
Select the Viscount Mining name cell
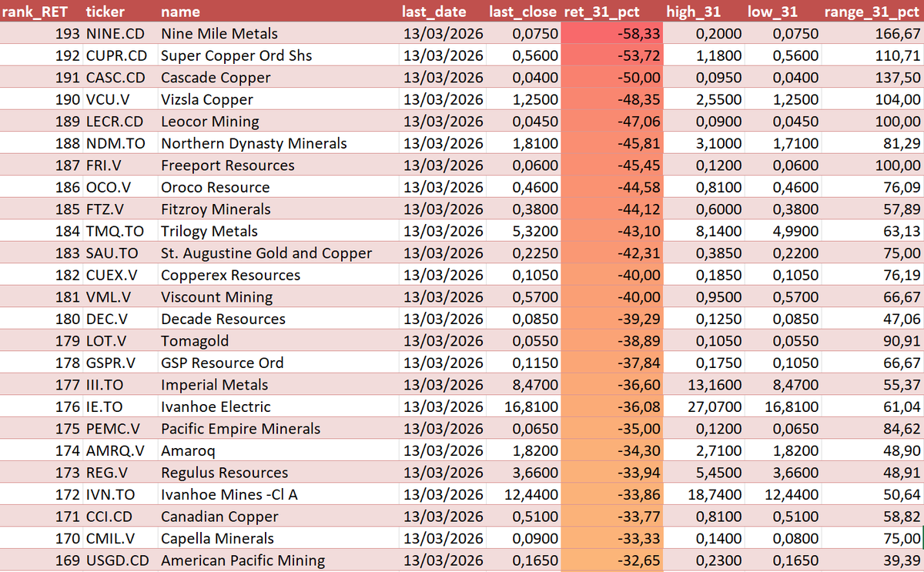tap(278, 297)
